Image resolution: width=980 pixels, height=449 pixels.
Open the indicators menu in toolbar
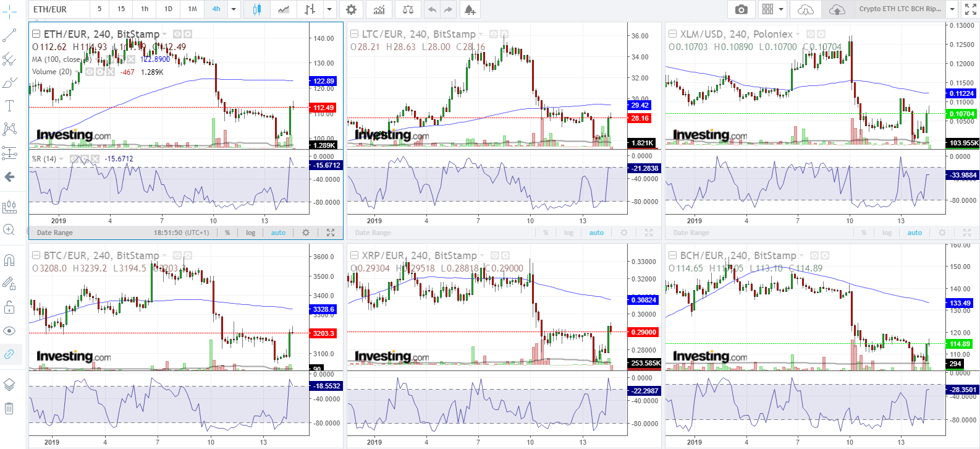point(379,9)
